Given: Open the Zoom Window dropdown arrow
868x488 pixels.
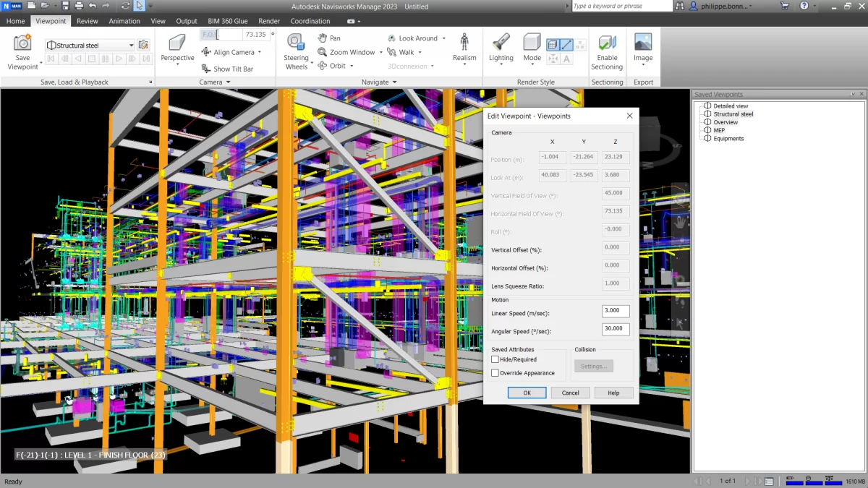Looking at the screenshot, I should pos(380,52).
